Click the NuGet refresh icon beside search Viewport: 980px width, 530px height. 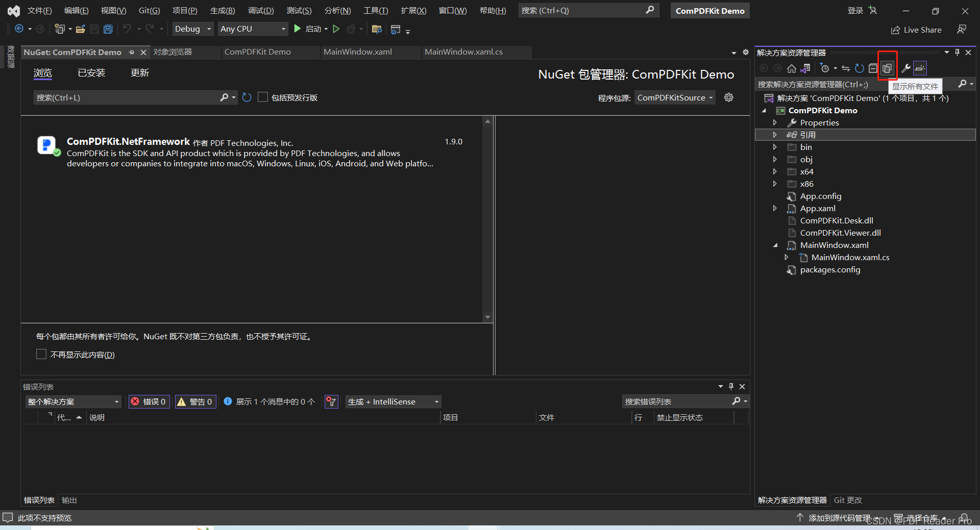click(x=247, y=97)
